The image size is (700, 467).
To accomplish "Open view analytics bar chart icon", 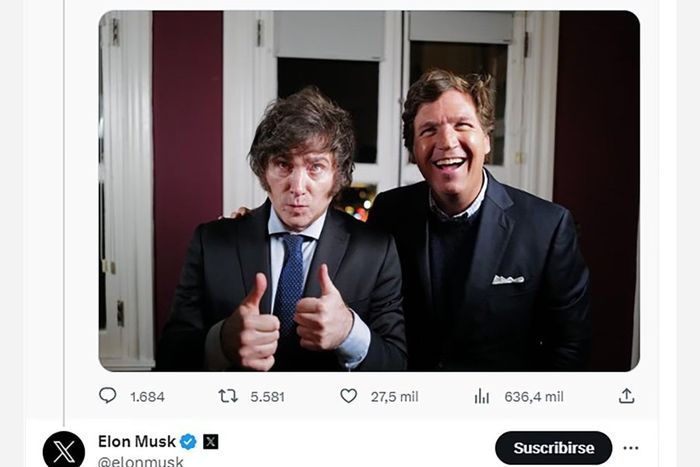I will click(481, 396).
